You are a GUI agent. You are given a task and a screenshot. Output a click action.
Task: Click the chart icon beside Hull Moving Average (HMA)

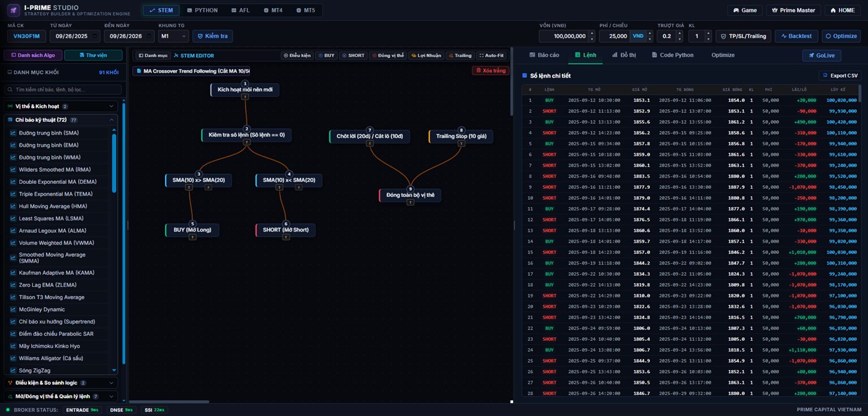tap(13, 206)
